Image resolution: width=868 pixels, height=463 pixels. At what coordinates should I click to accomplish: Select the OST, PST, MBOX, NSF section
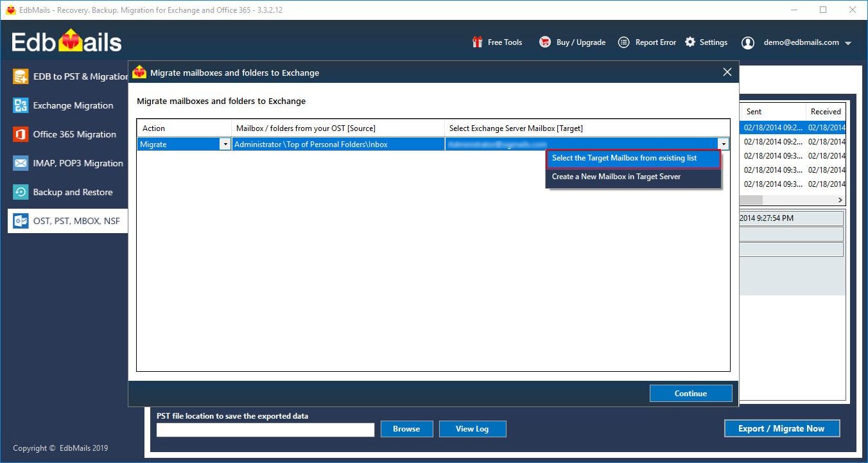coord(68,221)
